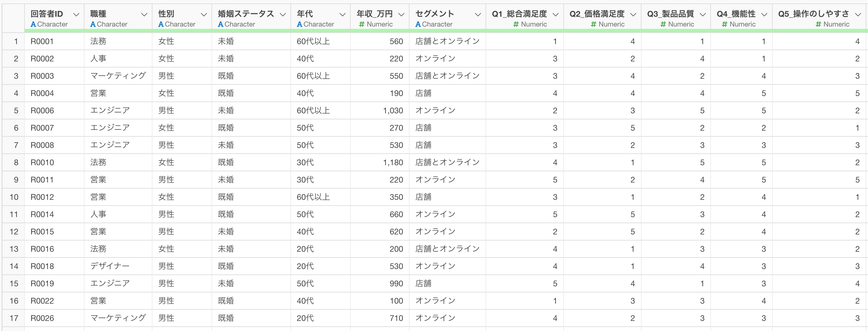The image size is (868, 331).
Task: Open the 回答者ID column dropdown menu
Action: tap(76, 14)
